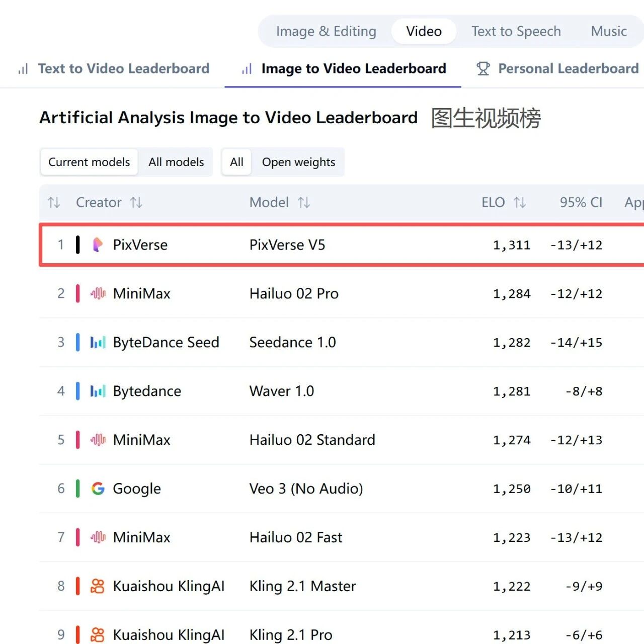Viewport: 644px width, 644px height.
Task: Click the Google creator name
Action: [x=137, y=489]
